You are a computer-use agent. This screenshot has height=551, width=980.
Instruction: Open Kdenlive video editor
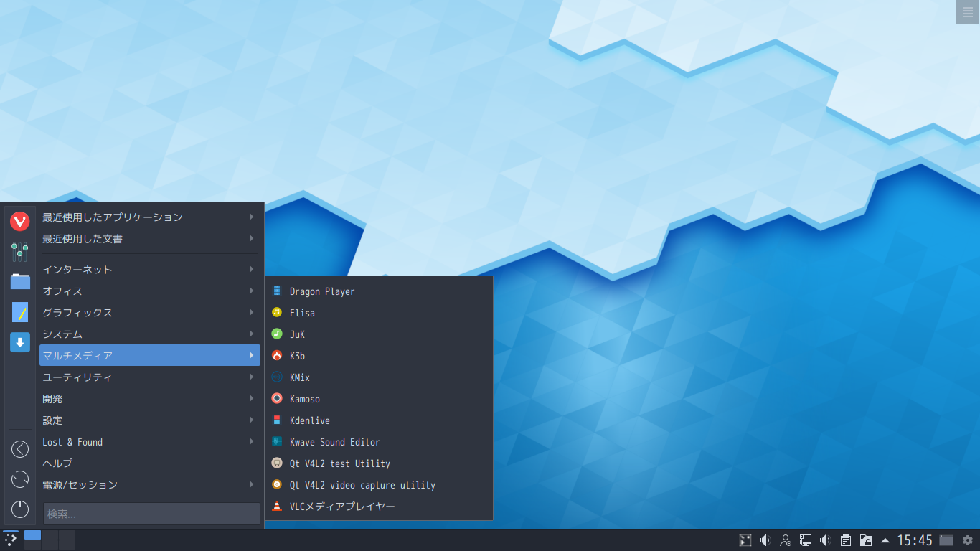click(379, 420)
